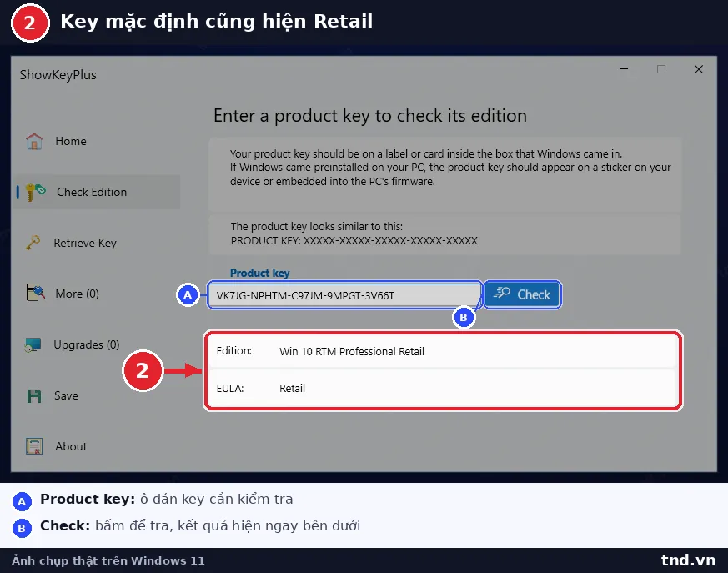Screen dimensions: 728x573
Task: Maximize the ShowKeyPlus window
Action: tap(661, 69)
